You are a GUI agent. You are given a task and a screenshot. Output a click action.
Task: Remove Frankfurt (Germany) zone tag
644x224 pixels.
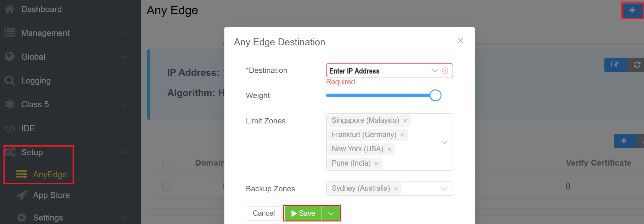[402, 135]
